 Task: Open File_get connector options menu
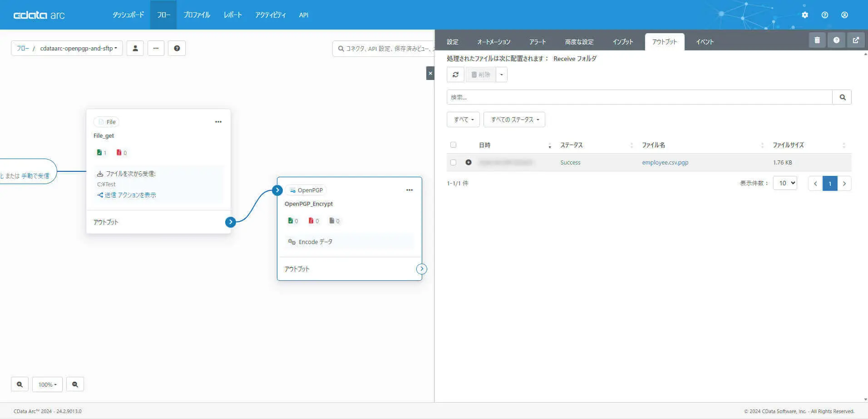click(x=218, y=122)
